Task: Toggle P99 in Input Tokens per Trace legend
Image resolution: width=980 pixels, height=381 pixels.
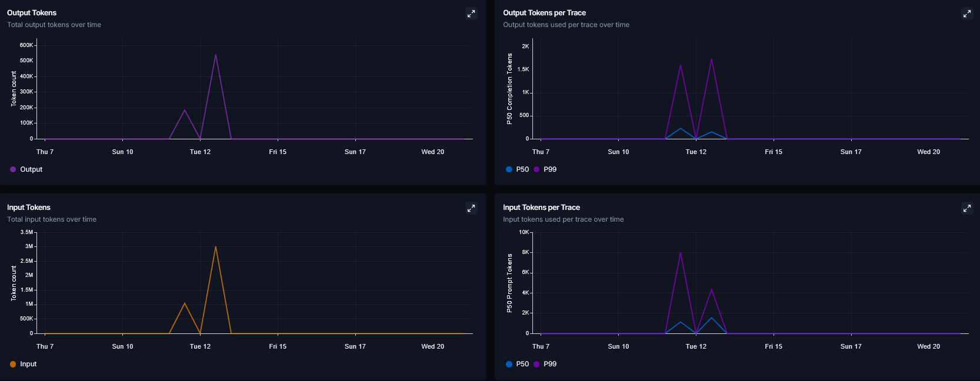Action: [x=545, y=364]
